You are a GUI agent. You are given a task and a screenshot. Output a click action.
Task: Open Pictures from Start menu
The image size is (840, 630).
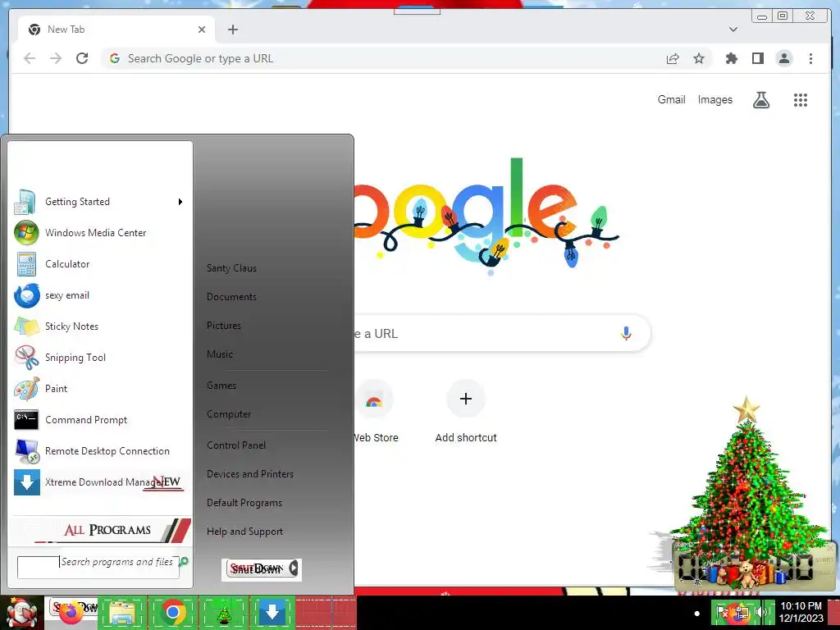[224, 326]
